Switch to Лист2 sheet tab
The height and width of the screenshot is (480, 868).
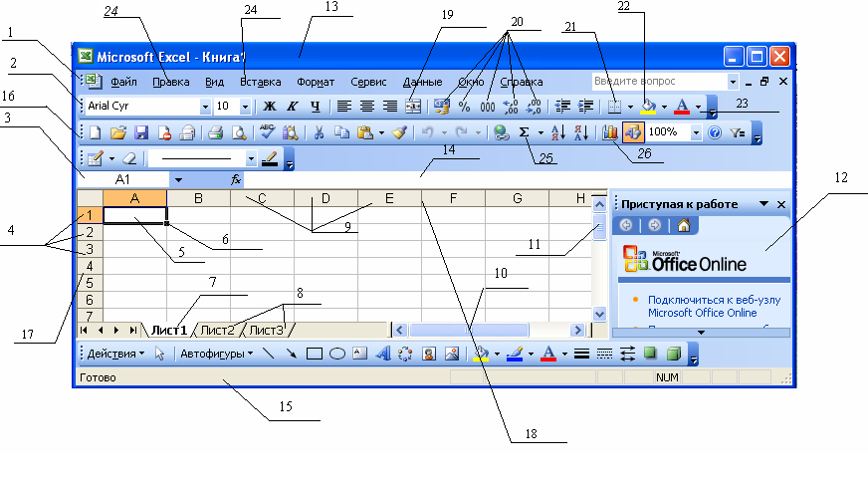pos(217,330)
